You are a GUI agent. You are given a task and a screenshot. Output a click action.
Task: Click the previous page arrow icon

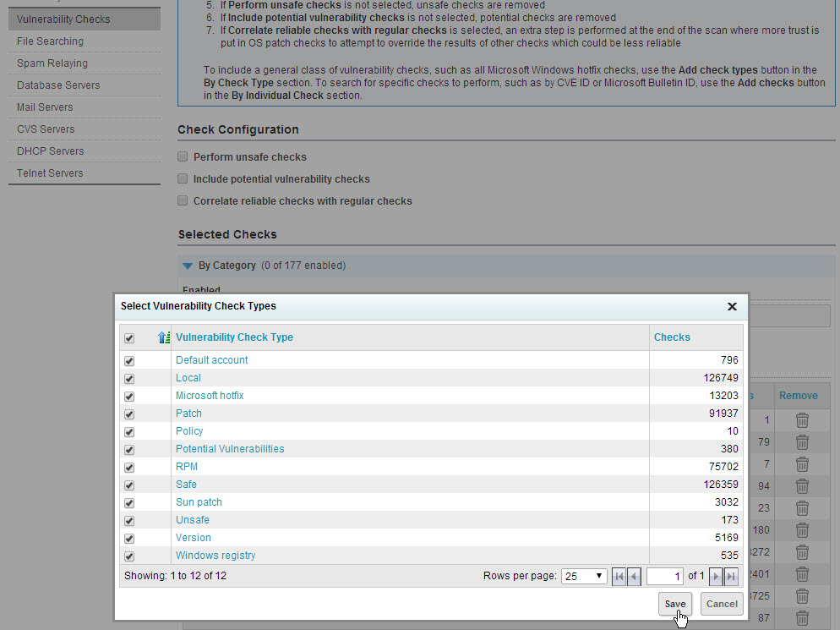point(635,576)
